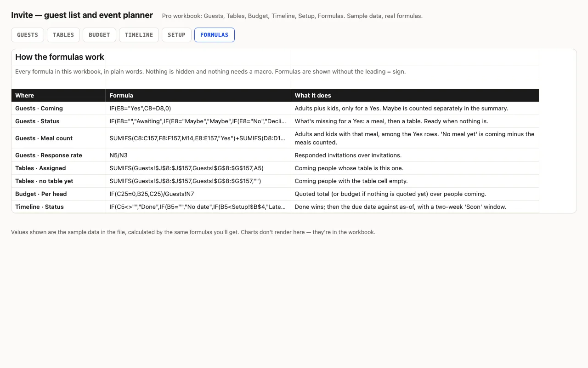
Task: Select the formula starting IF(C5<>"","Done"
Action: [x=198, y=207]
